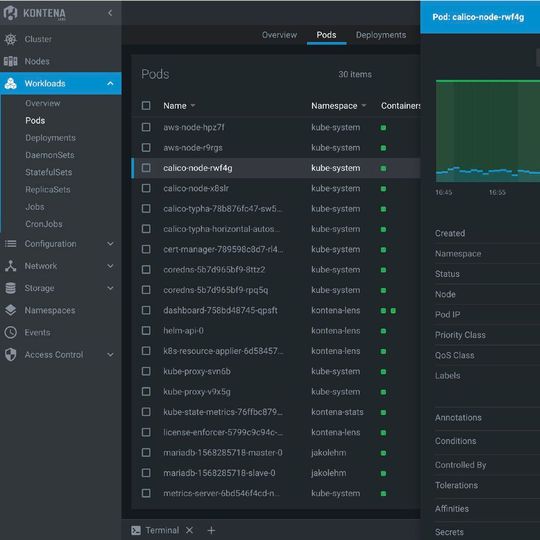Expand the Storage menu chevron
Viewport: 540px width, 540px height.
(110, 288)
